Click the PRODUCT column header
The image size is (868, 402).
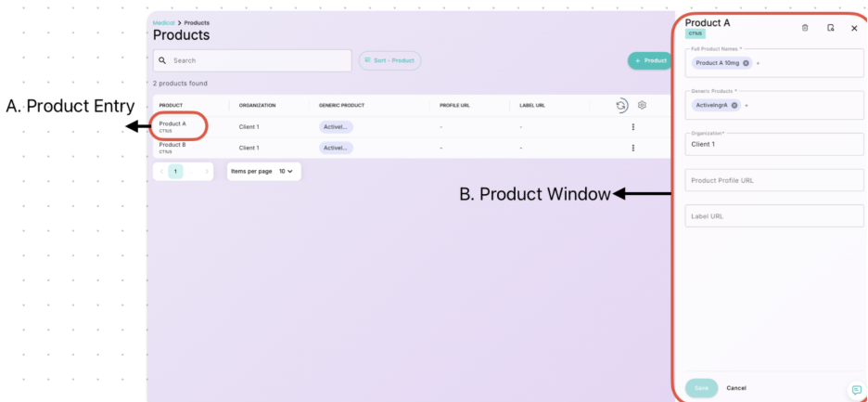pos(171,105)
